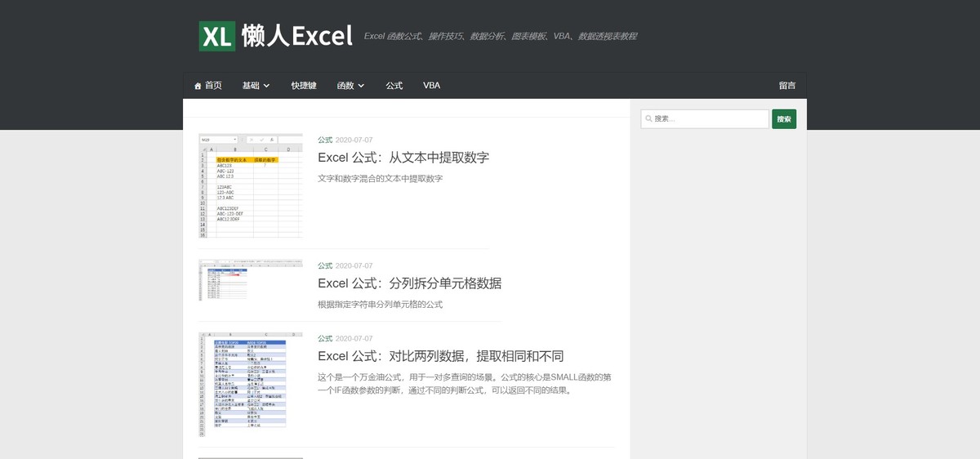Open the VBA menu item
The width and height of the screenshot is (980, 459).
[431, 86]
